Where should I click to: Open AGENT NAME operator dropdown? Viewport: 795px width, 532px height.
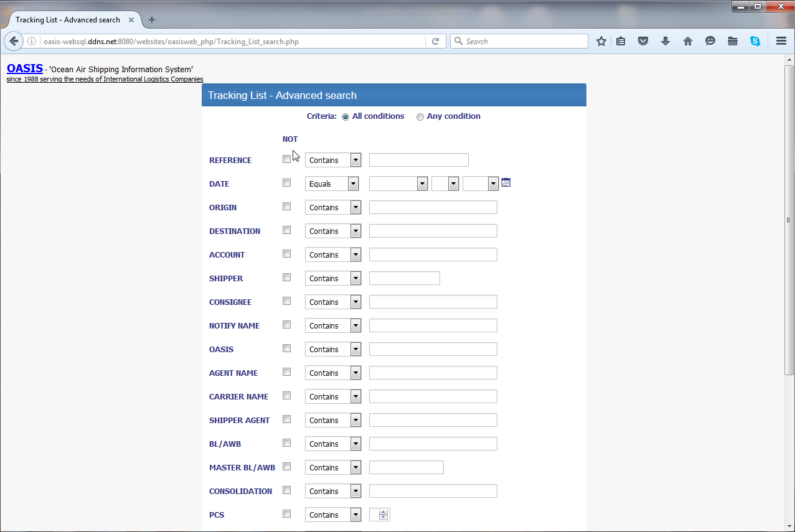pyautogui.click(x=333, y=373)
